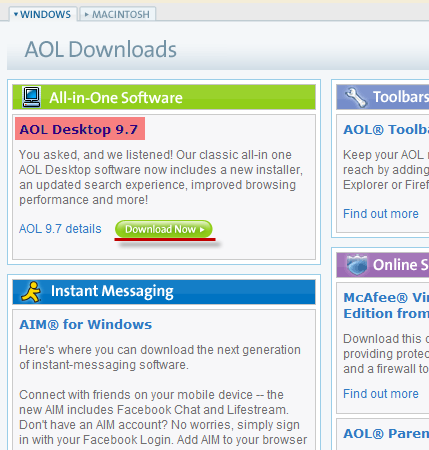429x450 pixels.
Task: Click the All-in-One Software header text
Action: (x=116, y=98)
